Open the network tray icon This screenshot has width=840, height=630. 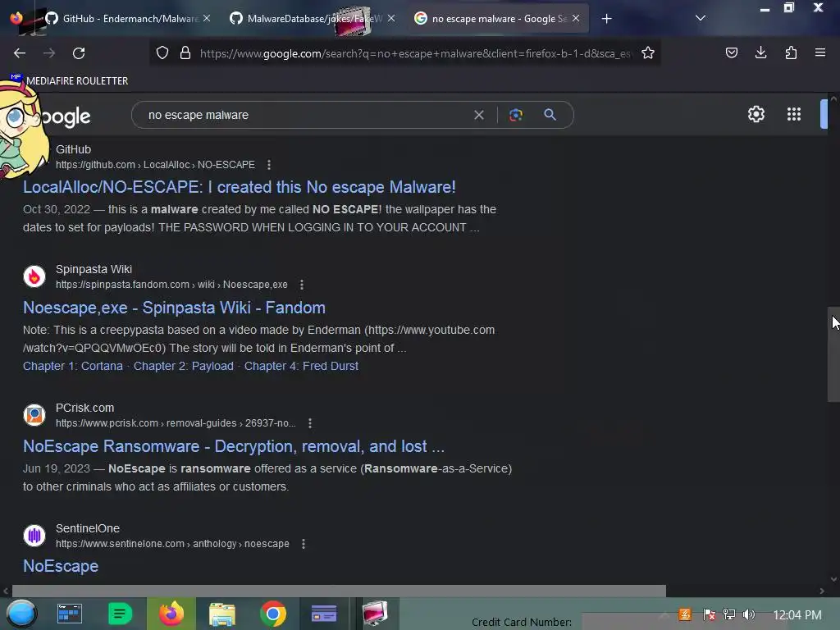[x=729, y=614]
